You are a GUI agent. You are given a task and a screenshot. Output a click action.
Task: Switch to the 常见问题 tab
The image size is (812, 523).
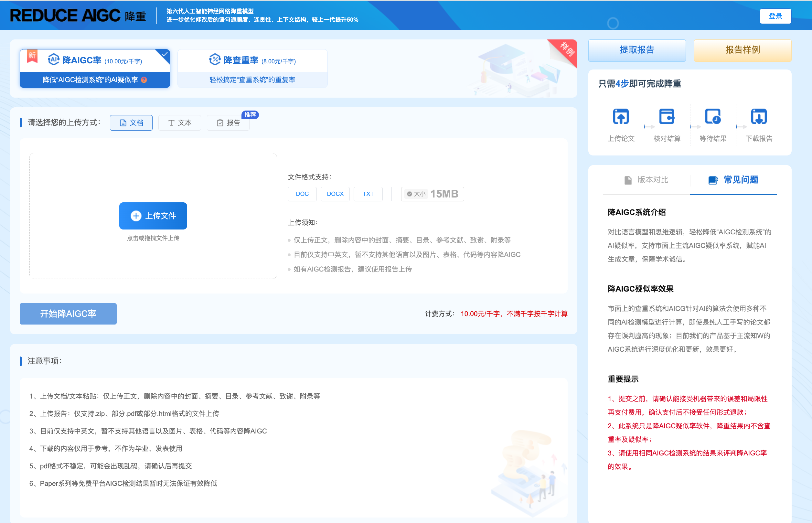click(733, 180)
